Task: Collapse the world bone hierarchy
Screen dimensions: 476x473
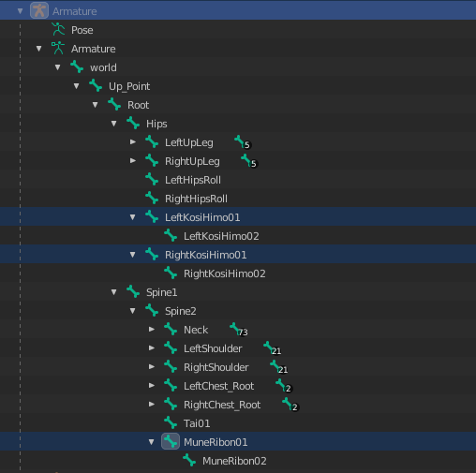Action: (58, 67)
